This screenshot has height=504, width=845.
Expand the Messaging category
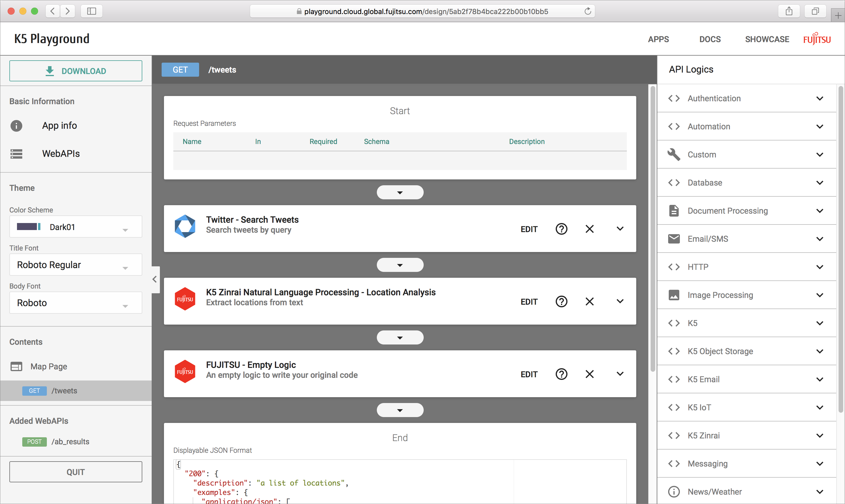(x=820, y=464)
